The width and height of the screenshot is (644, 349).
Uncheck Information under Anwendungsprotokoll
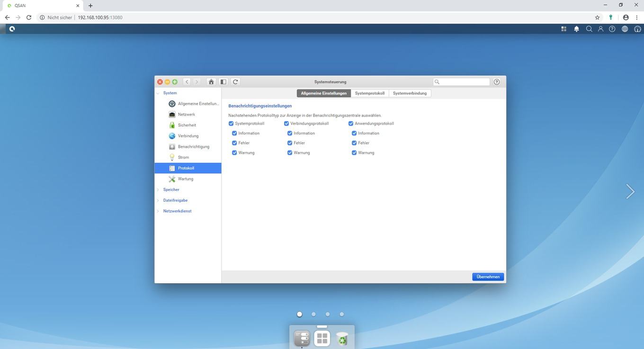[354, 134]
